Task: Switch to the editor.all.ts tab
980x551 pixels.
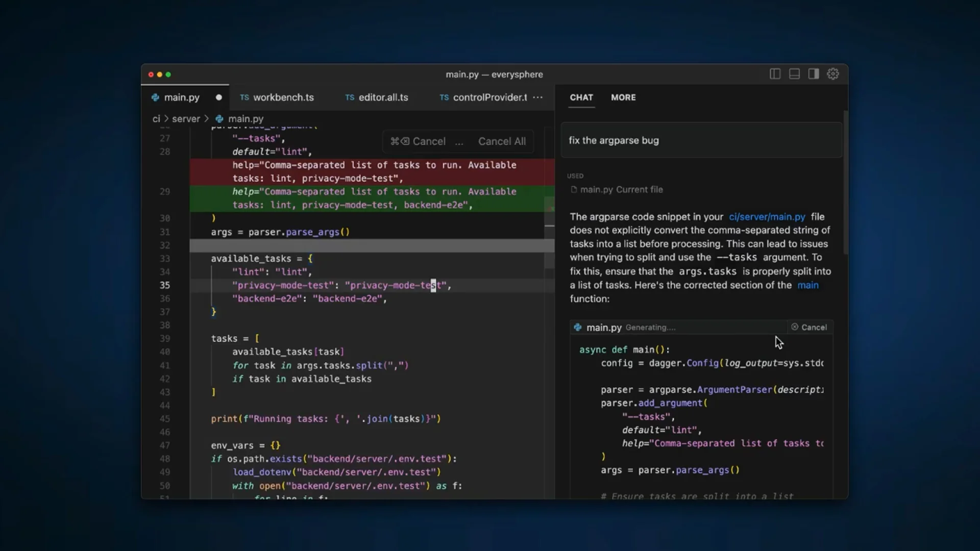Action: click(x=383, y=97)
